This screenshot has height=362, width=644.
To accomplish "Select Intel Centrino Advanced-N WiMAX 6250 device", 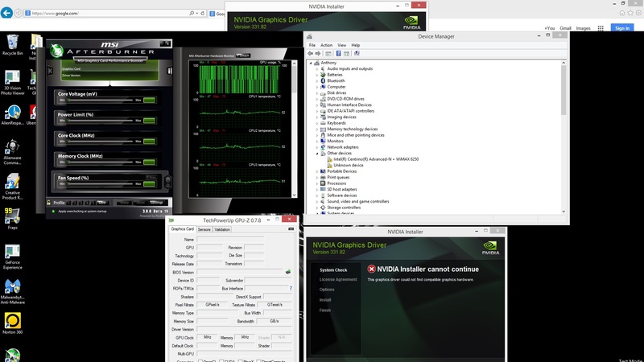I will (376, 159).
